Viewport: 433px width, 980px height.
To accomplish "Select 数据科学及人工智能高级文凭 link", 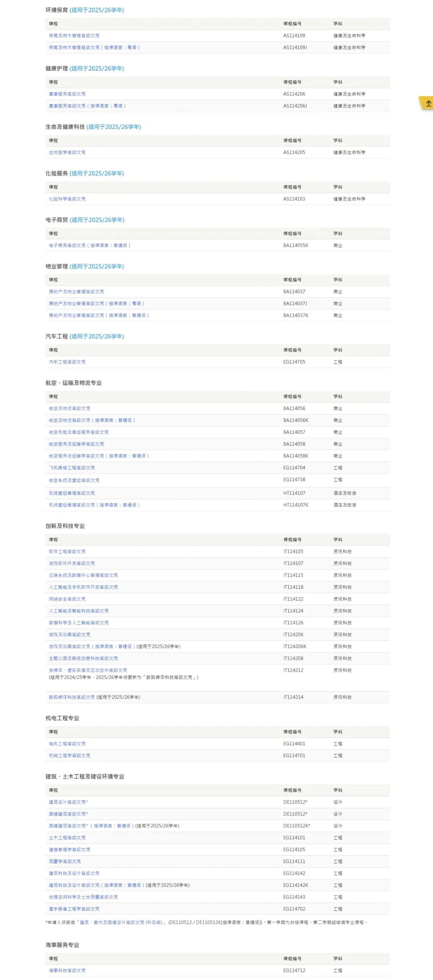I will tap(79, 623).
